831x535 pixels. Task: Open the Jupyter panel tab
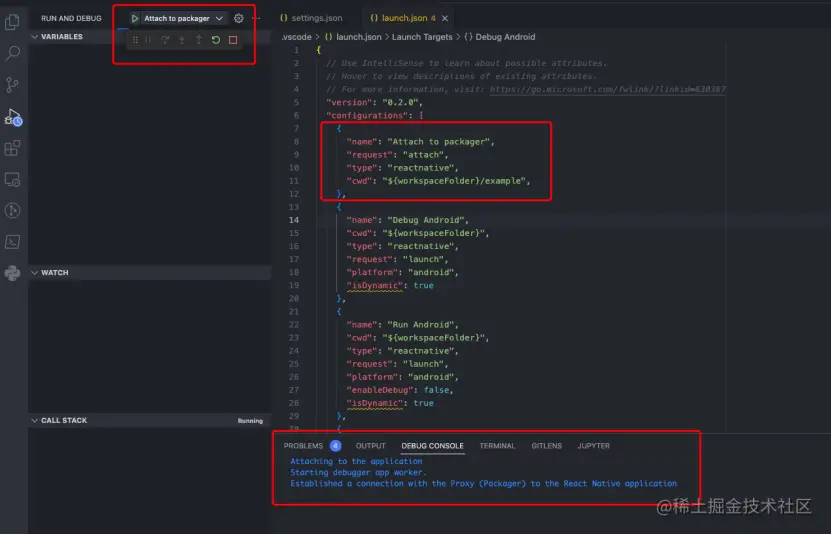(594, 446)
